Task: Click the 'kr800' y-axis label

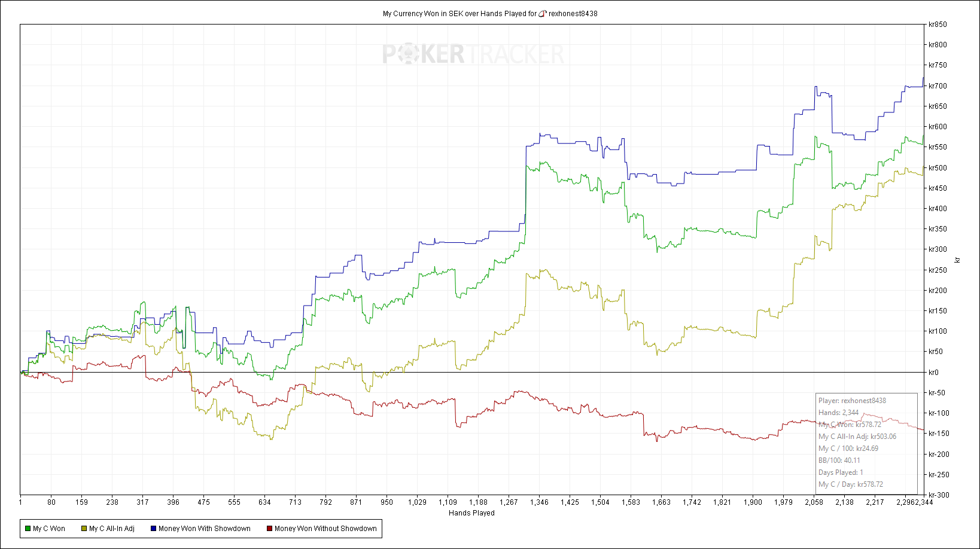Action: (938, 45)
